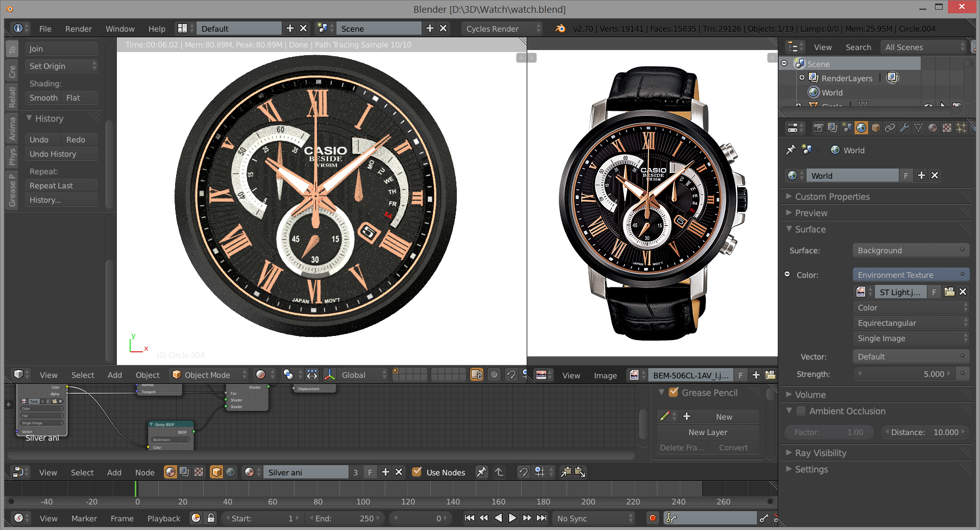The image size is (980, 530).
Task: Open the Playback menu in the timeline
Action: click(163, 518)
